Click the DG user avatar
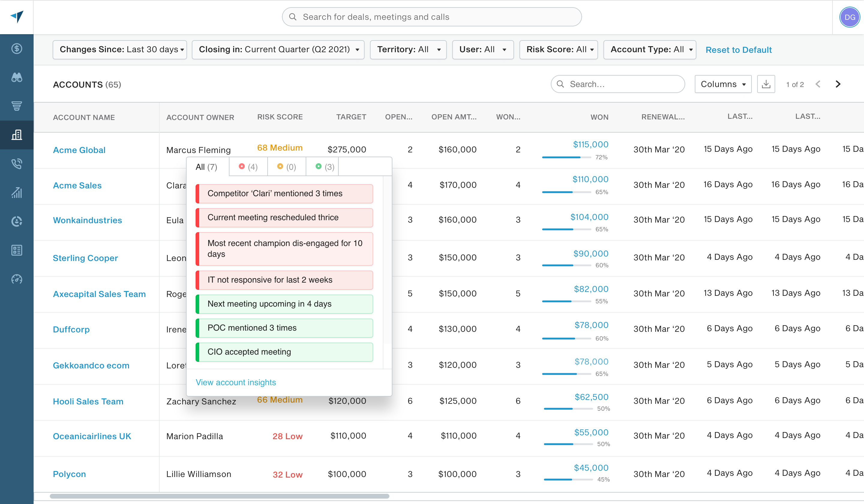Screen dimensions: 864x504 pos(850,17)
